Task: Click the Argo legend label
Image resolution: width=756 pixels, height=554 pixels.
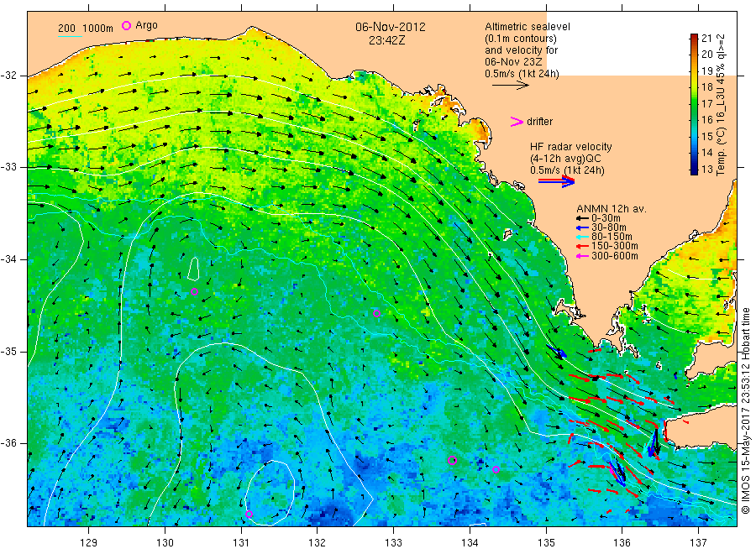Action: point(146,25)
